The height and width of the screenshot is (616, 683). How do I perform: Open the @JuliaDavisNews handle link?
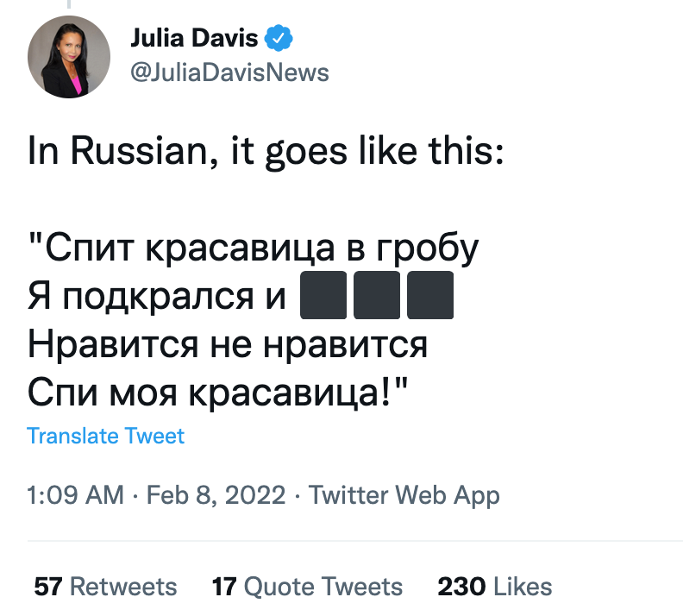(229, 72)
